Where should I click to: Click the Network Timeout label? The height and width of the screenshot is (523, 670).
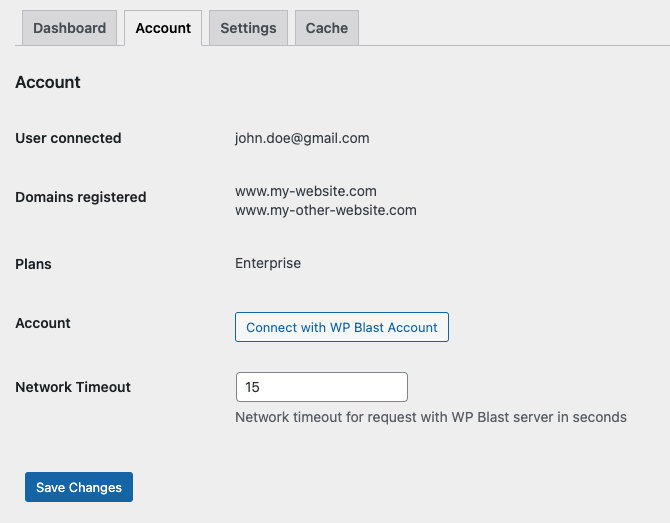(x=73, y=387)
